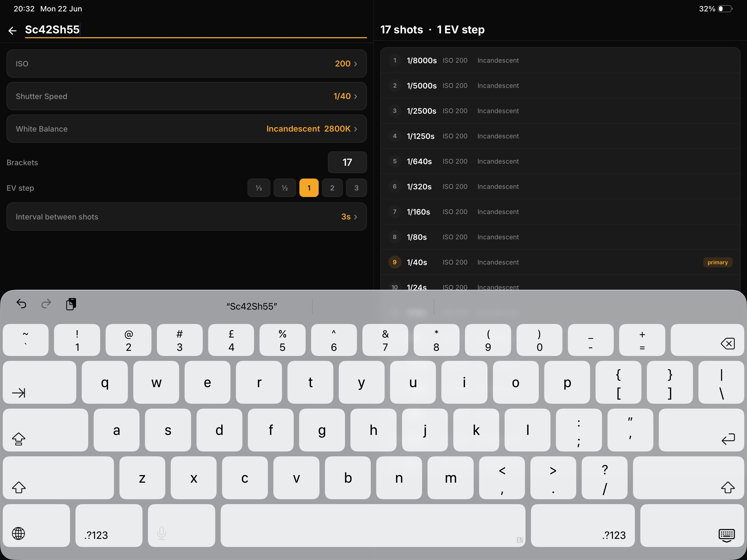This screenshot has width=747, height=560.
Task: Select shot 10 at 1/24s
Action: pos(560,282)
